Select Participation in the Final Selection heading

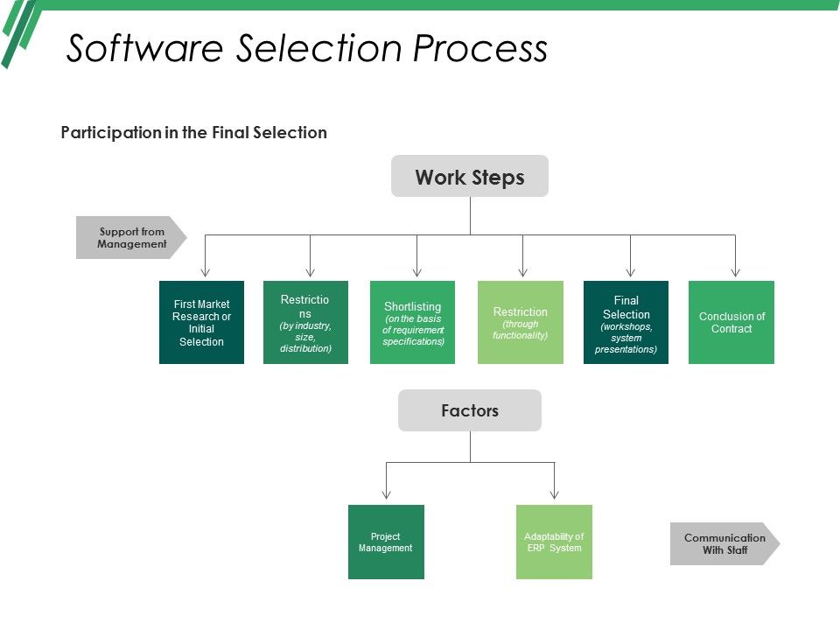(x=193, y=132)
